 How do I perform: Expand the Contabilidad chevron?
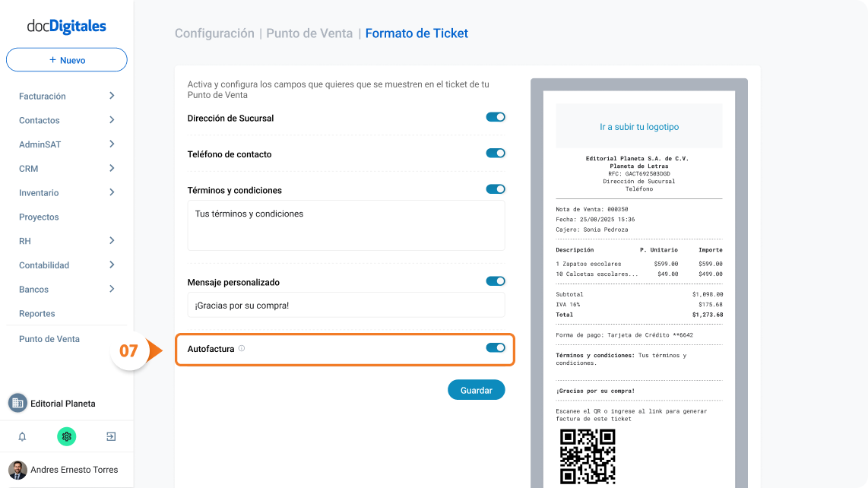coord(112,265)
